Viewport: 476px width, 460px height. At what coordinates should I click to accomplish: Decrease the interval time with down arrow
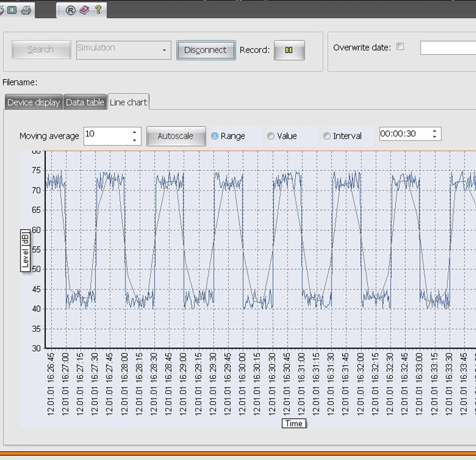434,137
